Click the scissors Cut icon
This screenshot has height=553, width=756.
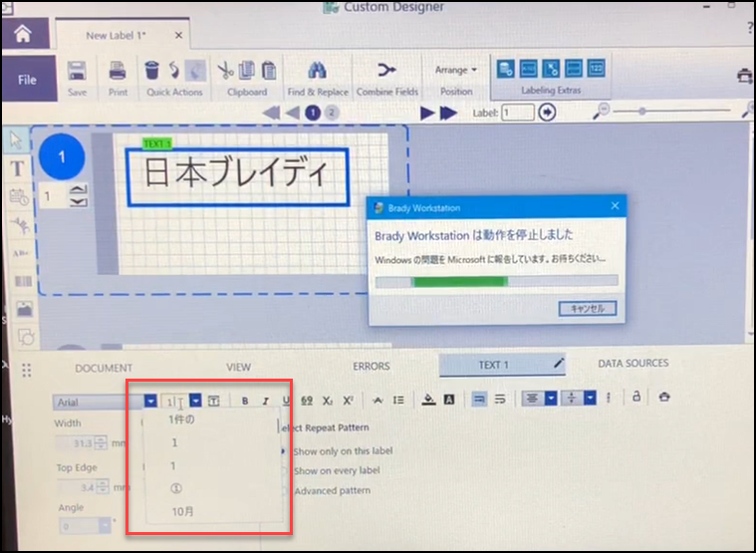pos(225,71)
